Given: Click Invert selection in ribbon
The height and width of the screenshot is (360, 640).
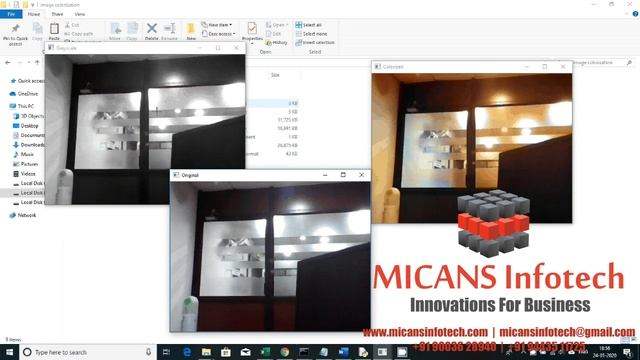Looking at the screenshot, I should click(315, 42).
